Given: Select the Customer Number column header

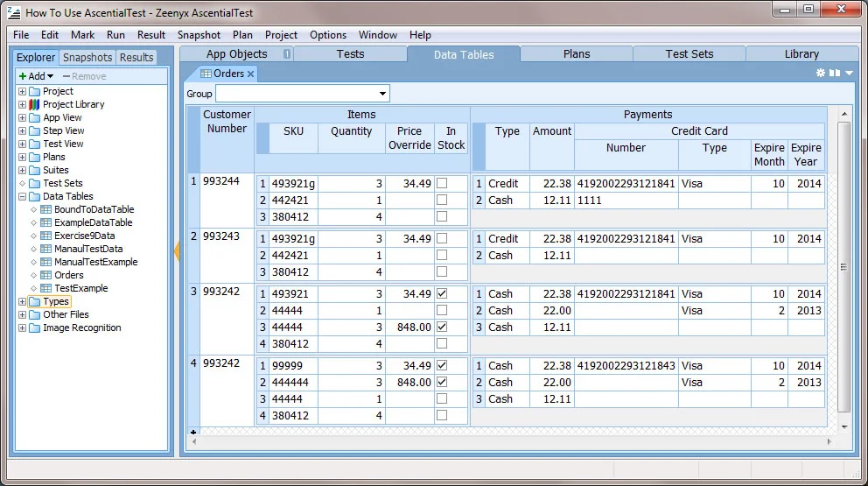Looking at the screenshot, I should [x=227, y=139].
